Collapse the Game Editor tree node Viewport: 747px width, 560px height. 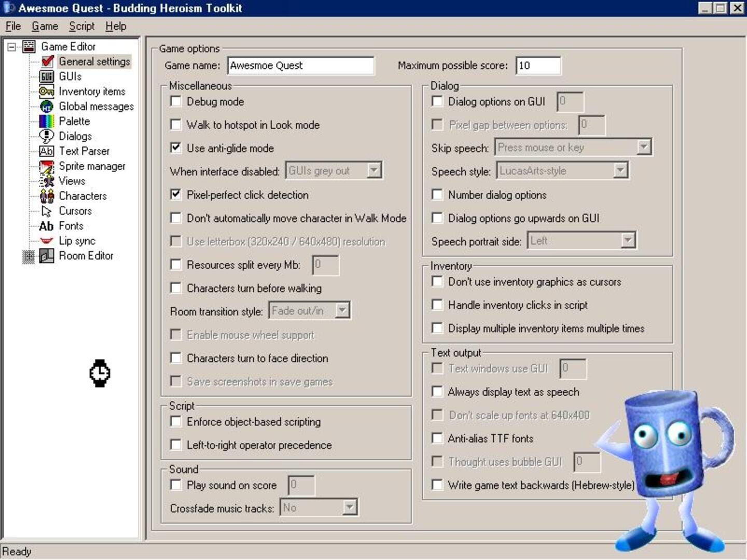coord(11,46)
